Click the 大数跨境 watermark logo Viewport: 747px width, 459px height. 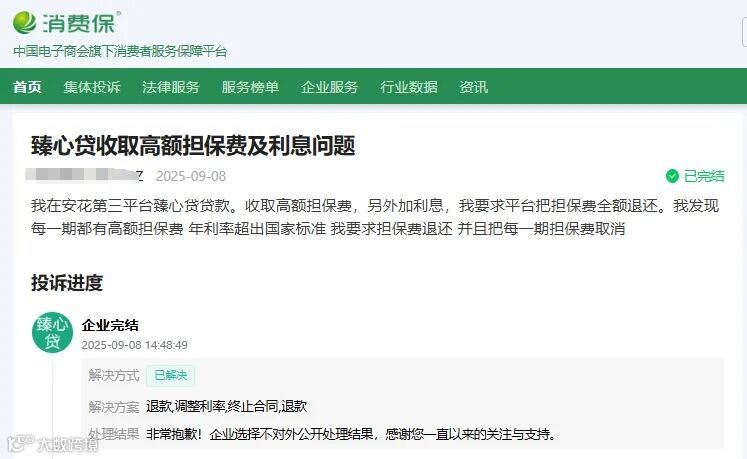click(x=53, y=444)
